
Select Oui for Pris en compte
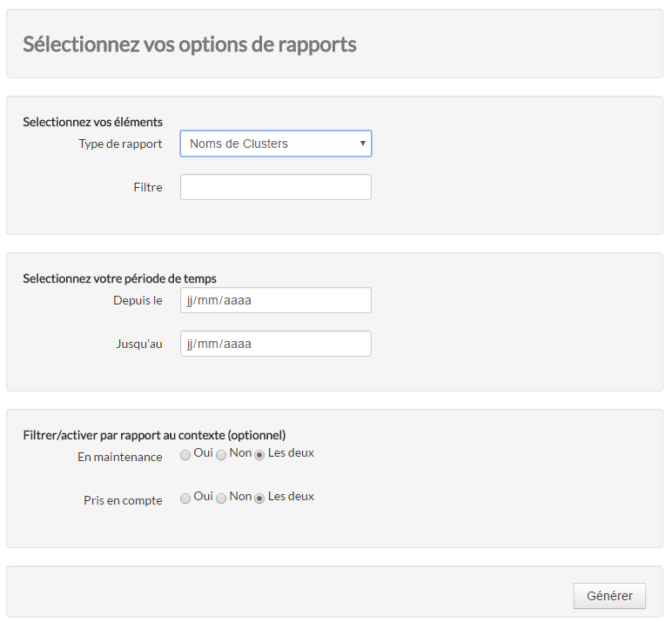tap(185, 498)
